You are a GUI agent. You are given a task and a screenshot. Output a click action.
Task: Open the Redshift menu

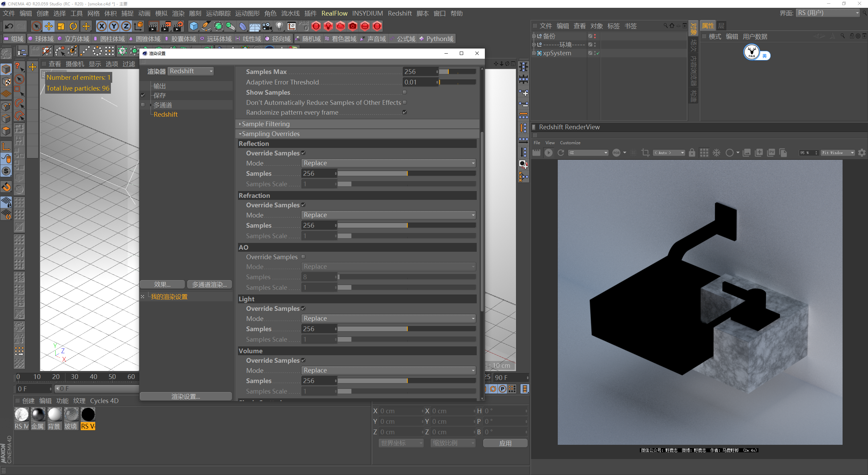pos(399,14)
